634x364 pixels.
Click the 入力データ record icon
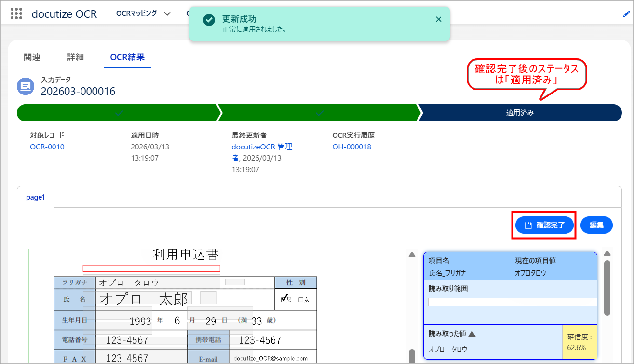coord(25,86)
